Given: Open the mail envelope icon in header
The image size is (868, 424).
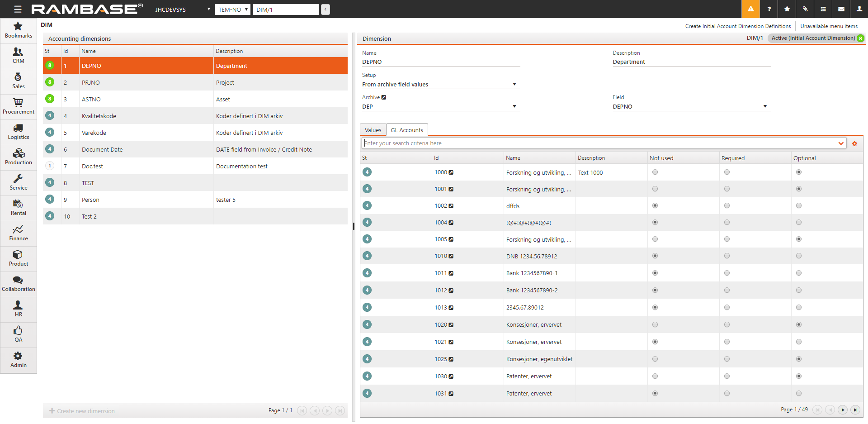Looking at the screenshot, I should point(841,9).
